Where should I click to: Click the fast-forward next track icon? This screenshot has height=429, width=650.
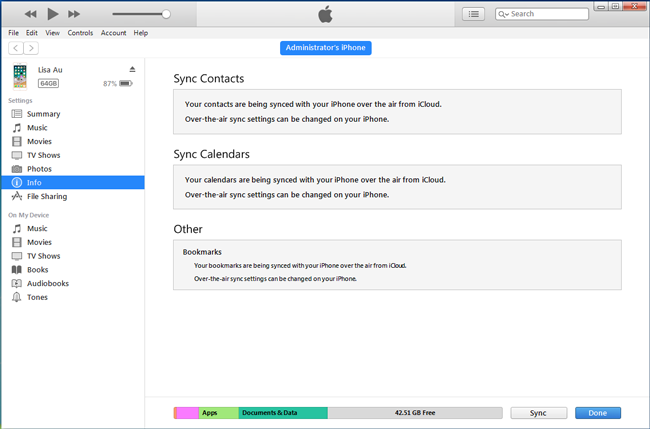[74, 14]
